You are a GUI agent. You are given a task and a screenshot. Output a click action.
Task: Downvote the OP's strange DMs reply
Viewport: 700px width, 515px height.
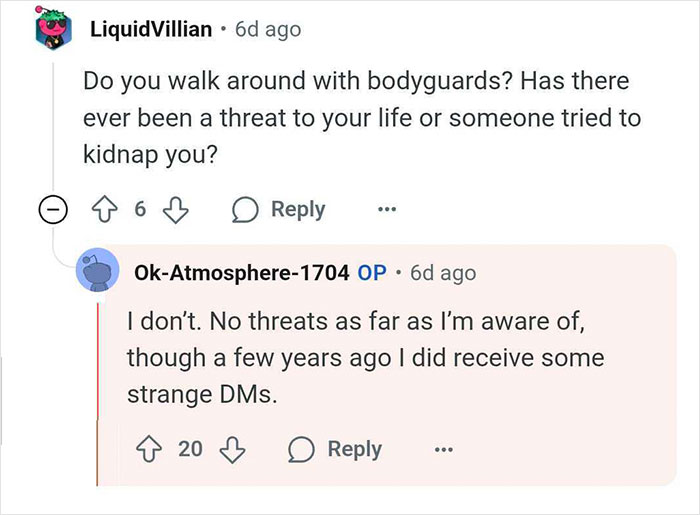[232, 449]
